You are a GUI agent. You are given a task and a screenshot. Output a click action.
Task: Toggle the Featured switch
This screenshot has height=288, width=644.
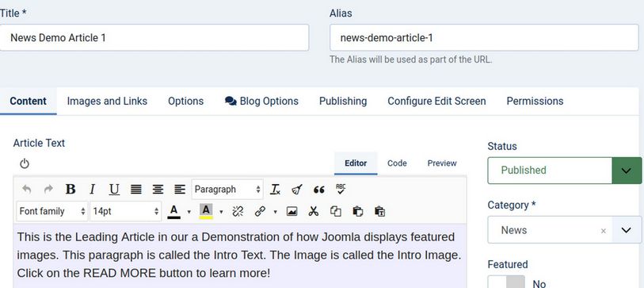pos(506,282)
